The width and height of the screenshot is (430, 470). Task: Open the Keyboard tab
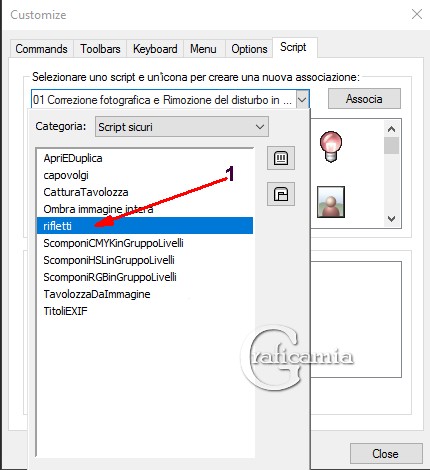[155, 49]
